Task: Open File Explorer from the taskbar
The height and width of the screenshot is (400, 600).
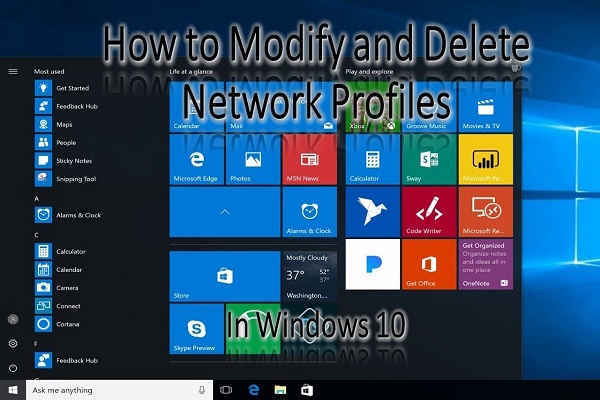Action: pos(280,390)
